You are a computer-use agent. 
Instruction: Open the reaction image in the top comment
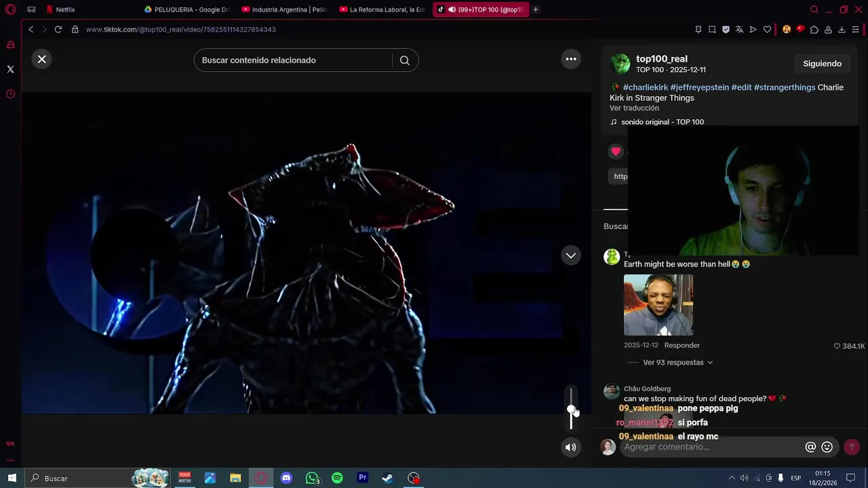tap(658, 305)
